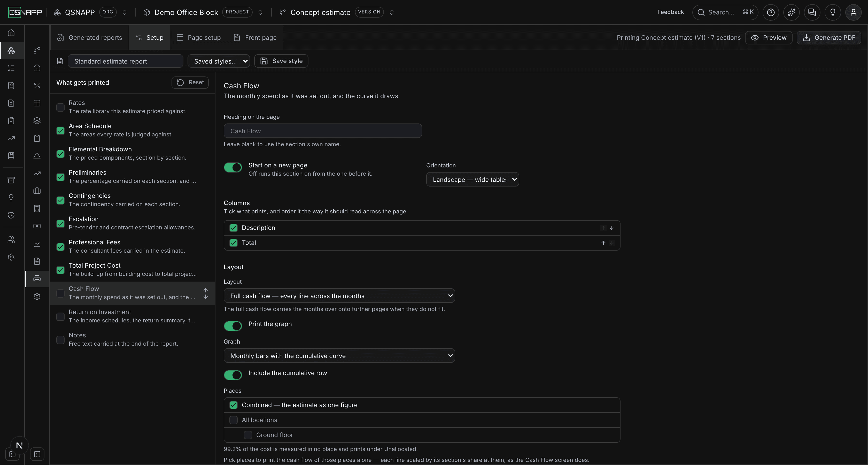
Task: Click the percent icon in secondary sidebar
Action: (37, 86)
